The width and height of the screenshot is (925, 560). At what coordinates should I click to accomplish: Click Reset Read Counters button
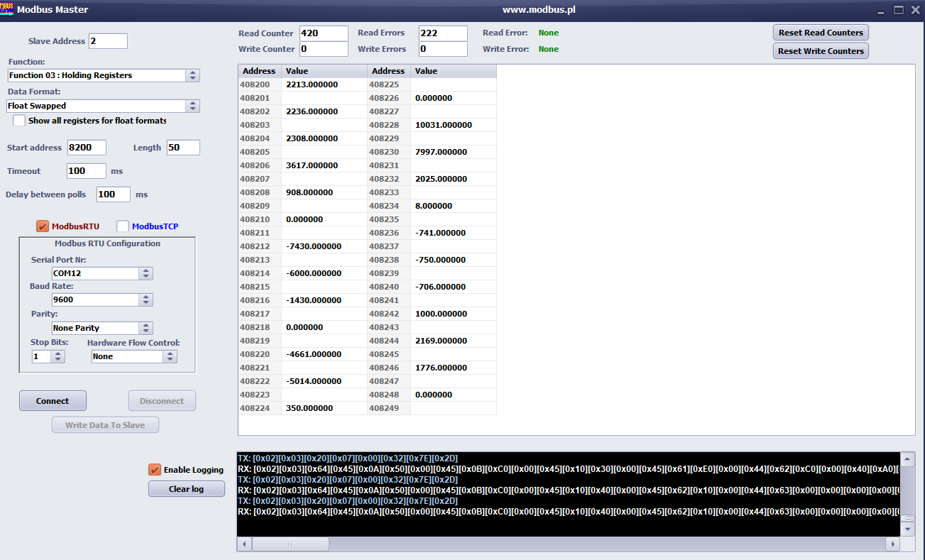coord(821,33)
